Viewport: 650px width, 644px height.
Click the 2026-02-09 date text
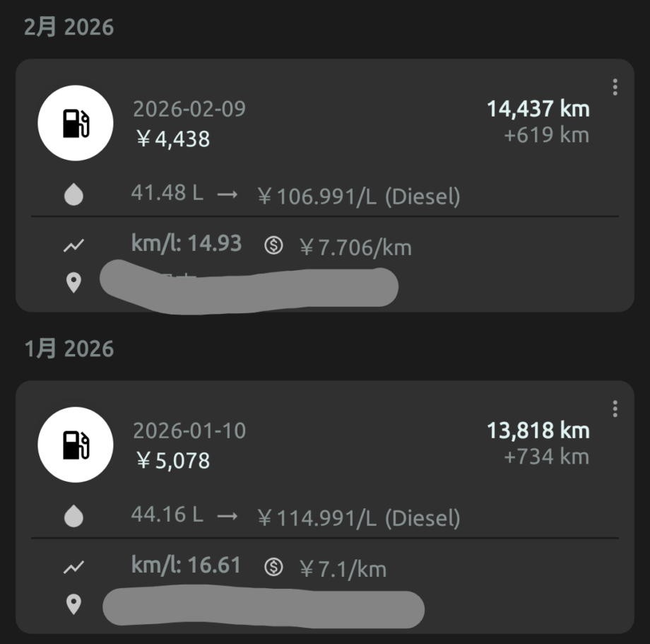pos(189,109)
